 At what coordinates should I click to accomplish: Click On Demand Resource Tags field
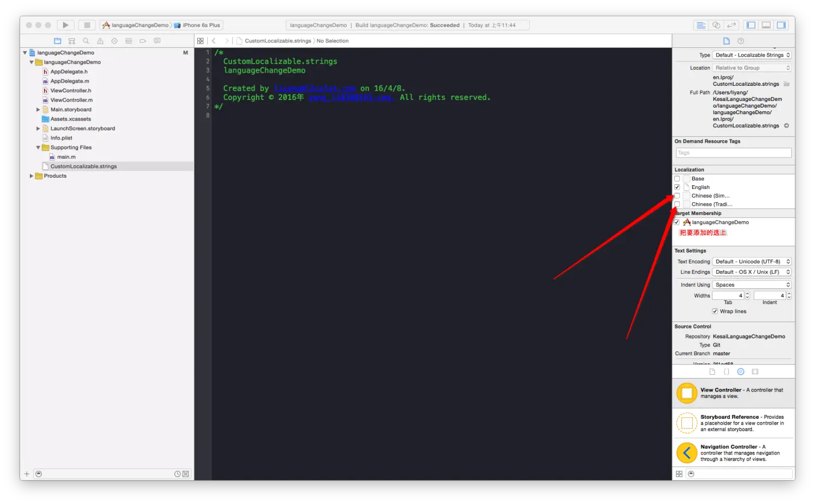pyautogui.click(x=733, y=153)
